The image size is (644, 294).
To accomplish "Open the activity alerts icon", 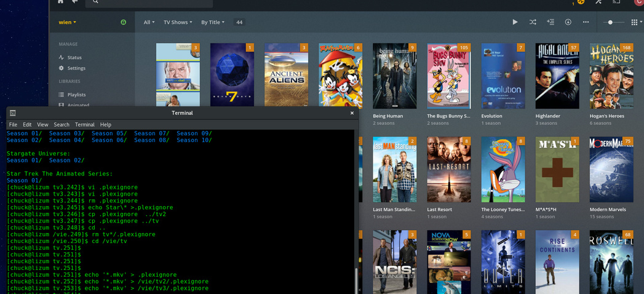I will click(x=581, y=2).
